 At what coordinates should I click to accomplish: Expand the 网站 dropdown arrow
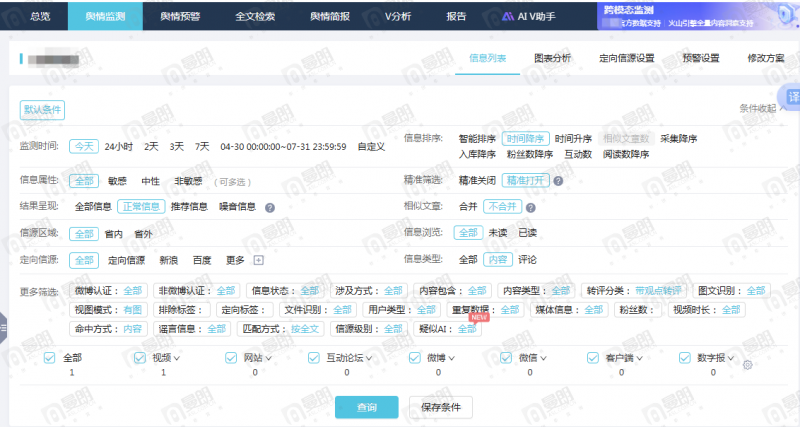pos(269,359)
